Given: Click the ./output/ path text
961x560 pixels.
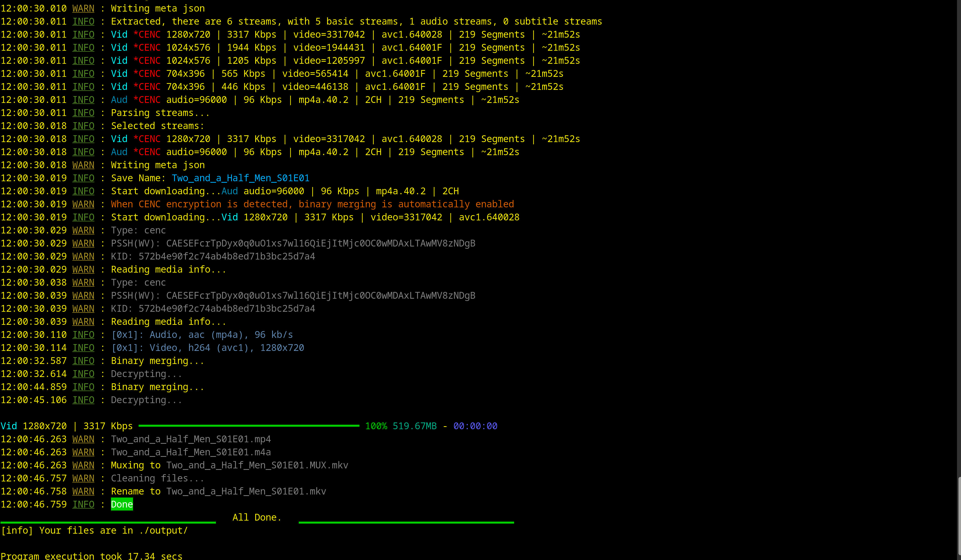Looking at the screenshot, I should pyautogui.click(x=163, y=530).
